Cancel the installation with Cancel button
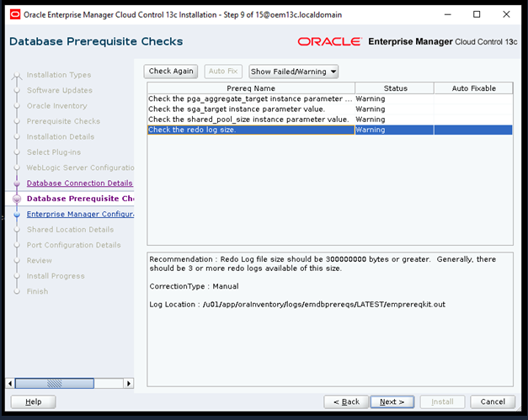 click(493, 401)
